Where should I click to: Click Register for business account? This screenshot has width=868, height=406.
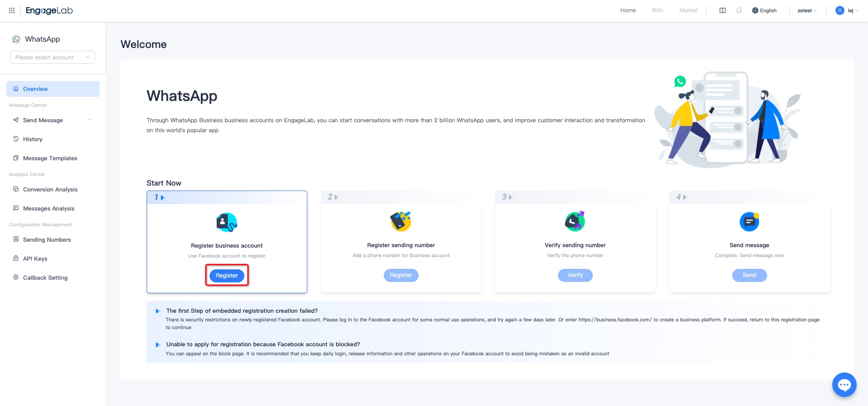point(227,275)
